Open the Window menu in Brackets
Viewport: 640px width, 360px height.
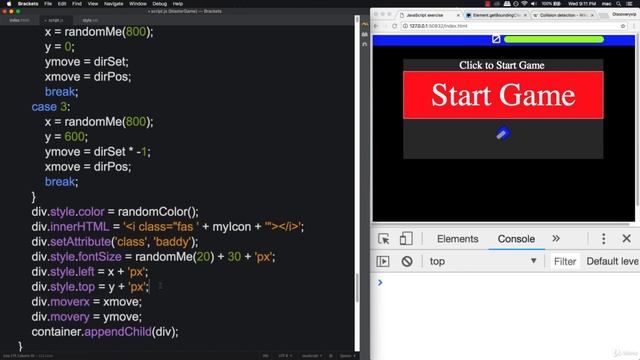(138, 4)
